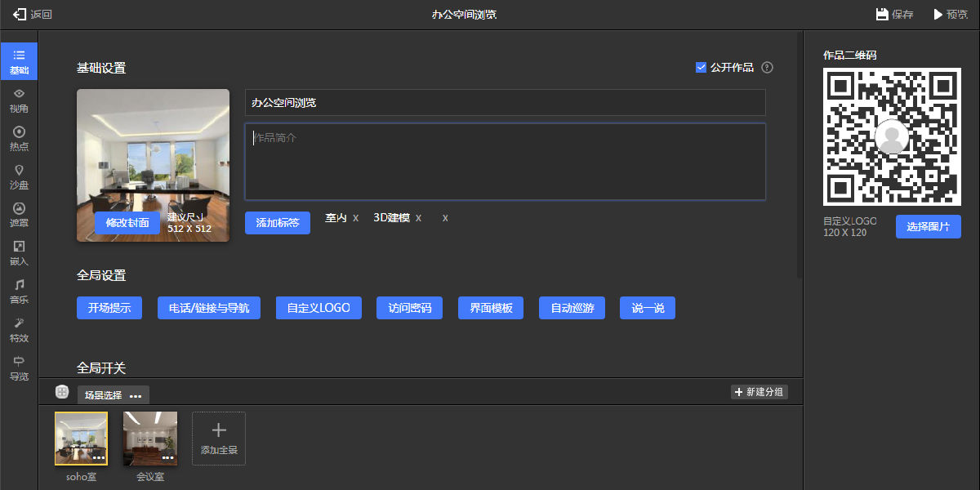Viewport: 980px width, 490px height.
Task: Open options menu on 场景选择 group tab
Action: point(136,396)
